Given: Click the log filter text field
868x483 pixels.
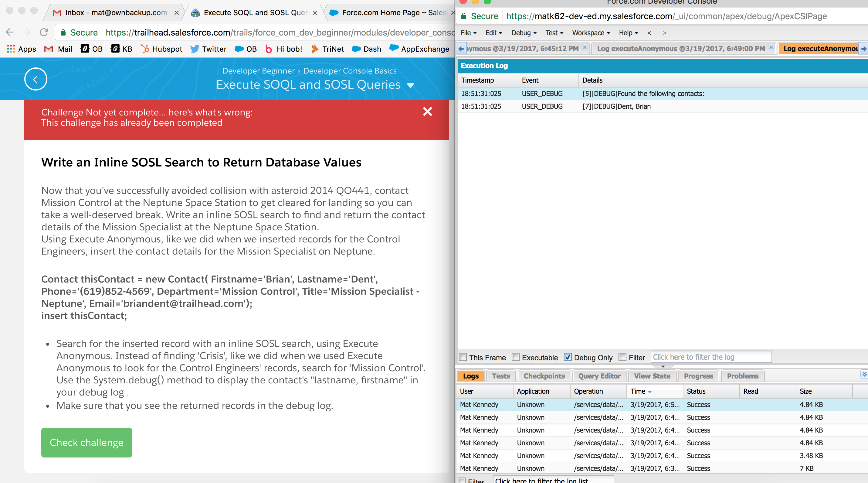Looking at the screenshot, I should click(x=711, y=357).
